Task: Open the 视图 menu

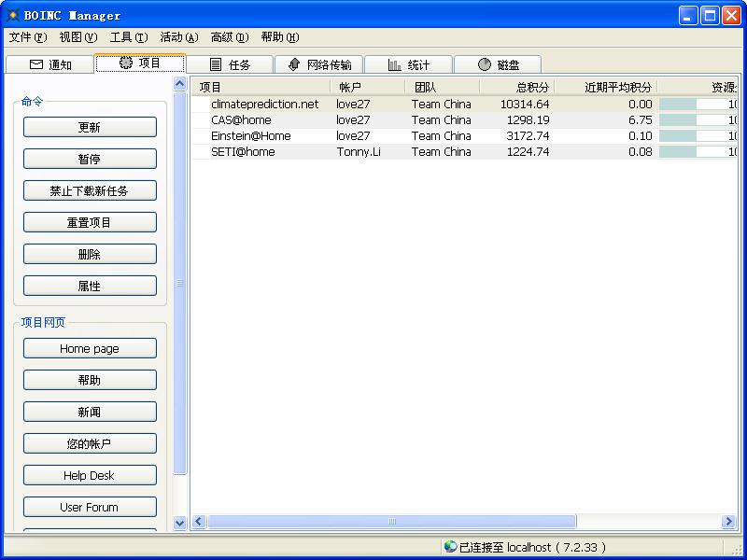Action: click(x=78, y=37)
